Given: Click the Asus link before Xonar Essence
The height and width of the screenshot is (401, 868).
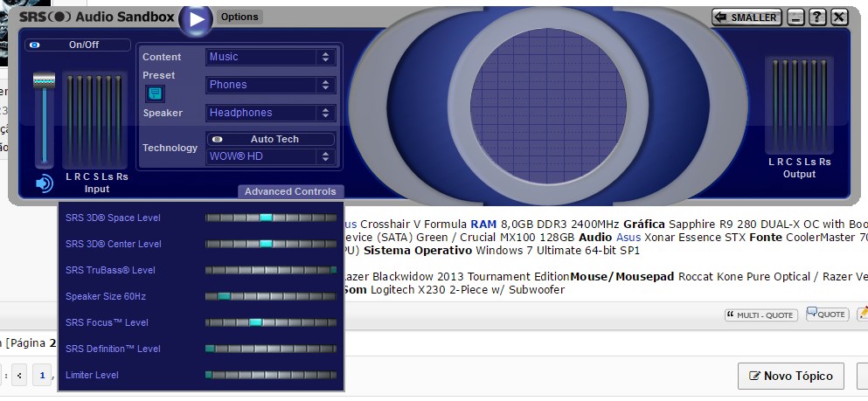Looking at the screenshot, I should click(628, 238).
